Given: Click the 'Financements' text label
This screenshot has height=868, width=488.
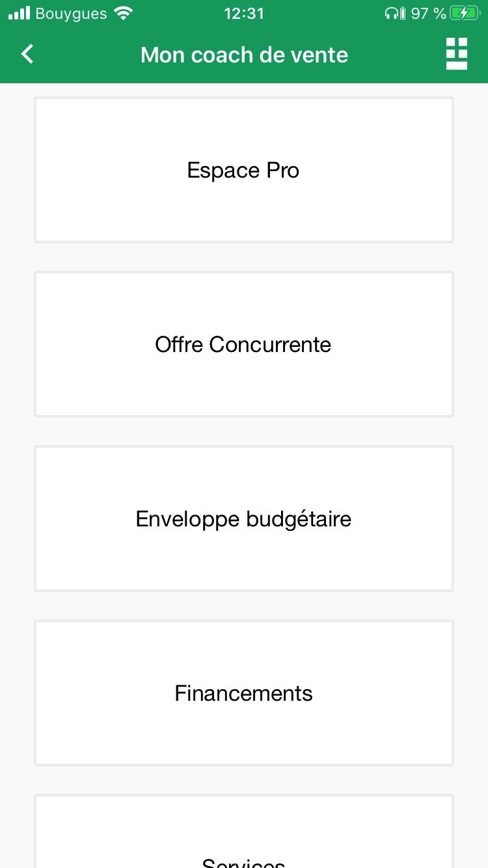Looking at the screenshot, I should click(x=243, y=694).
